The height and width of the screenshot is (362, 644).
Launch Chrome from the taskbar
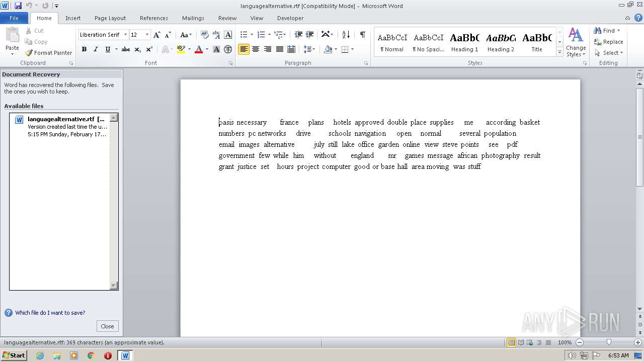(91, 355)
